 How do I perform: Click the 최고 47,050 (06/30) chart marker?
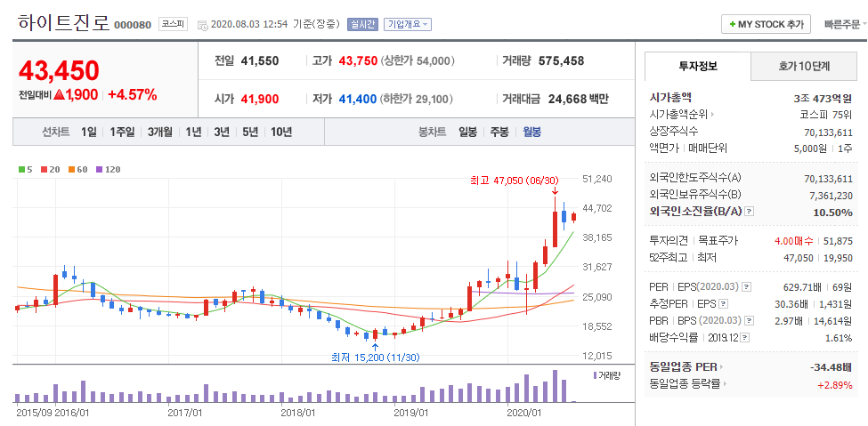coord(515,180)
